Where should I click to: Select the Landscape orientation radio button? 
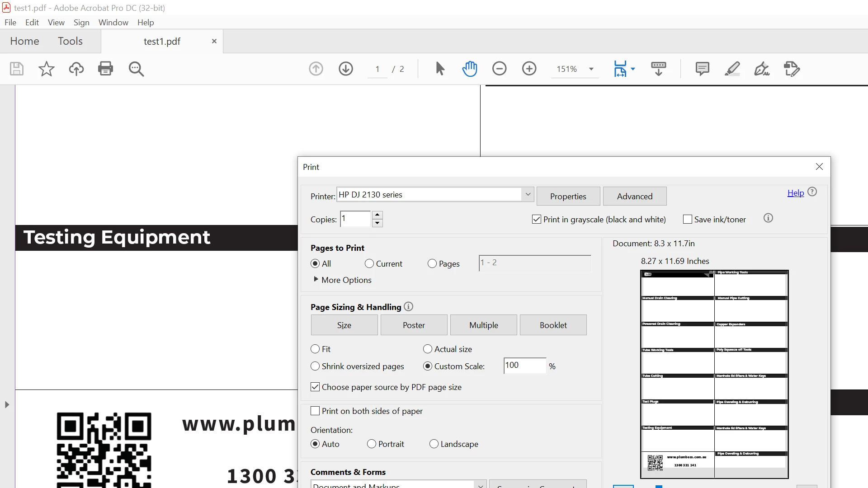click(x=434, y=444)
